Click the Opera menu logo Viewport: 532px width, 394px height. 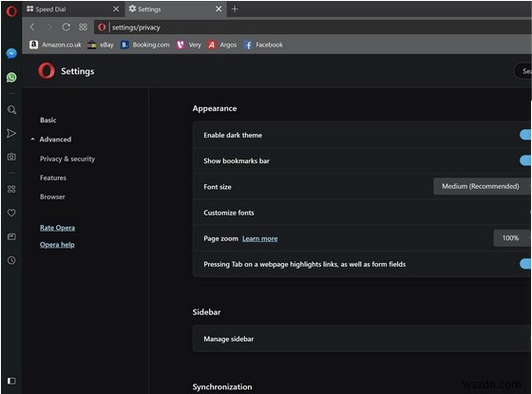11,10
